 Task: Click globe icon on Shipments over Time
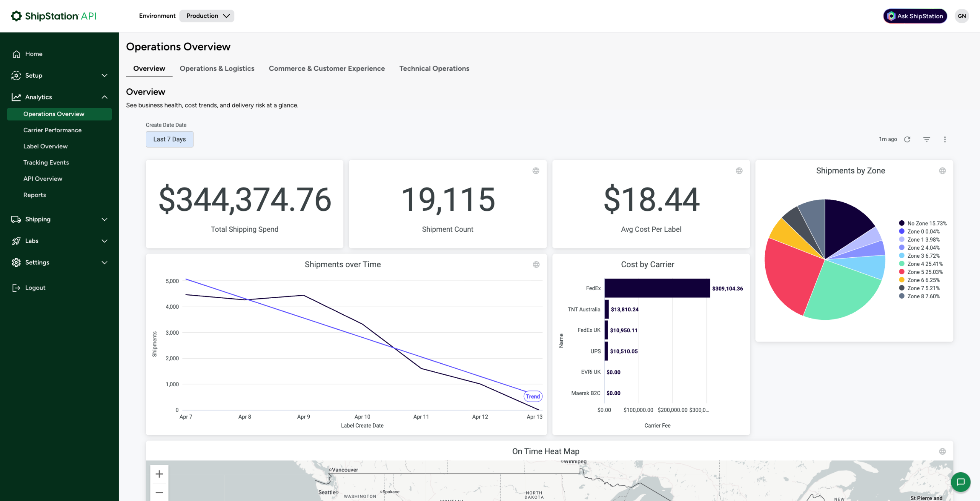[536, 265]
